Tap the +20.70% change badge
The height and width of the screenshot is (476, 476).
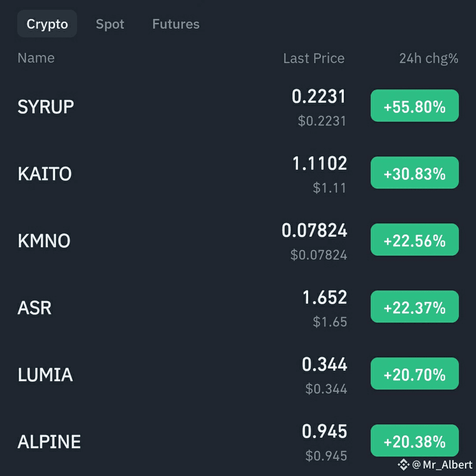point(414,374)
